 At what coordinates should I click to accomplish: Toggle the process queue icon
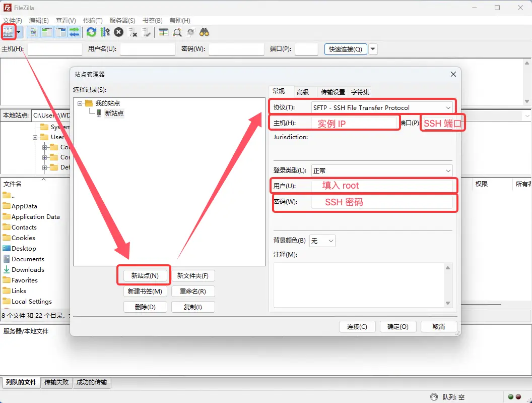[x=105, y=32]
